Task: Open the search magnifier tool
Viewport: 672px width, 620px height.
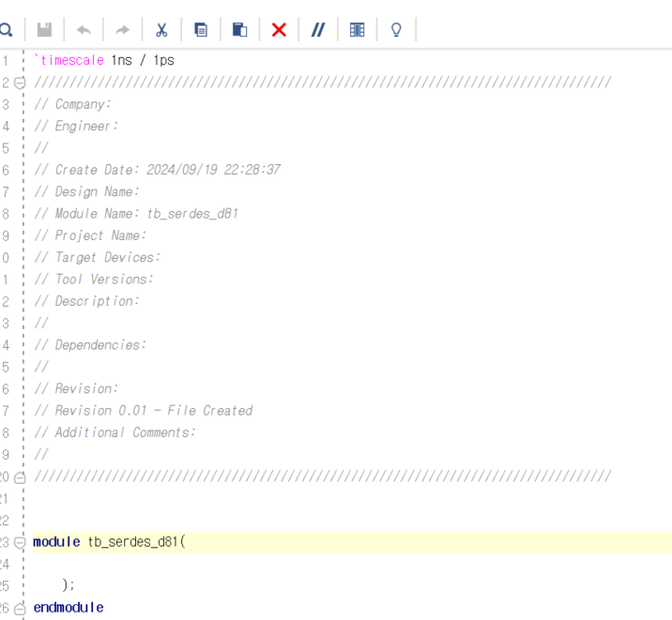Action: 6,30
